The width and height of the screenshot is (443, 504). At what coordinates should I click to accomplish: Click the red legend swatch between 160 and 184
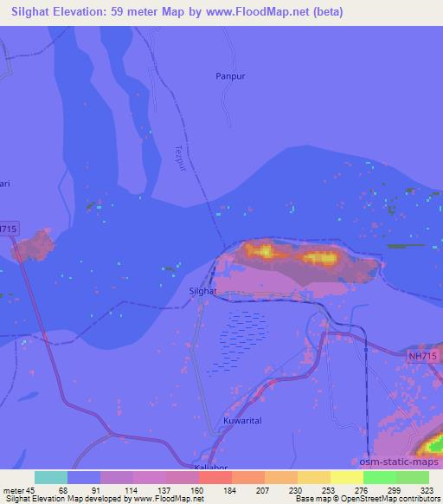pos(215,478)
